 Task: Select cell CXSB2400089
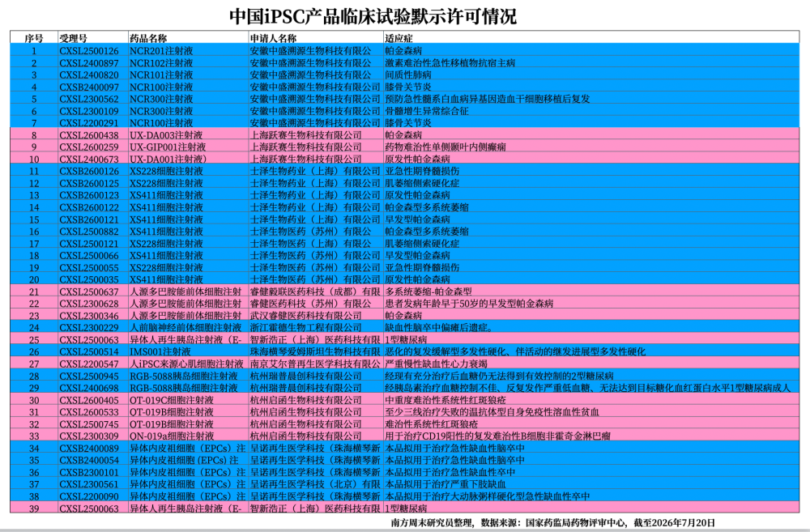pyautogui.click(x=89, y=449)
